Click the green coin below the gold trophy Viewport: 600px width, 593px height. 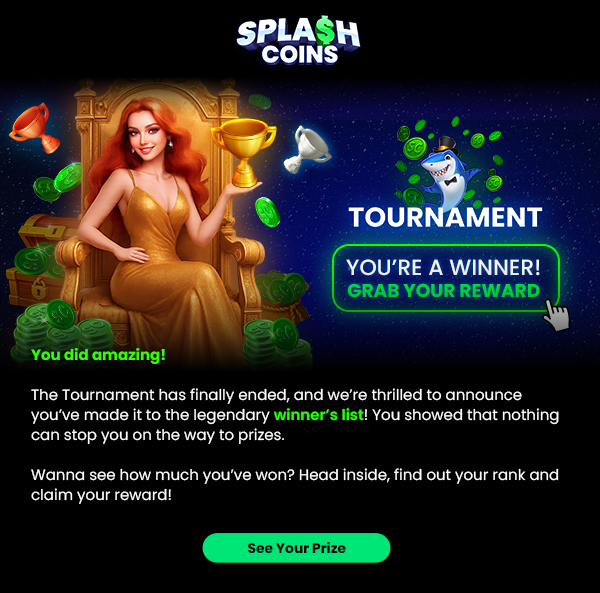tap(267, 212)
